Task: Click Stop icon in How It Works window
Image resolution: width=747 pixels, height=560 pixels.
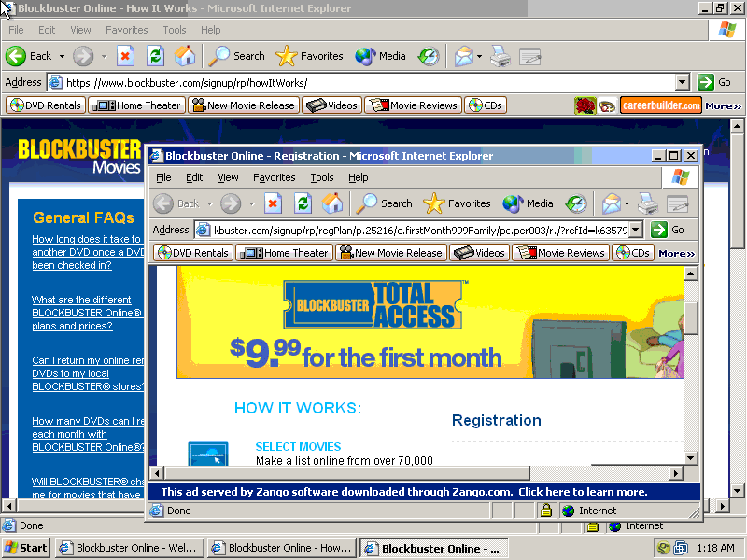Action: (125, 56)
